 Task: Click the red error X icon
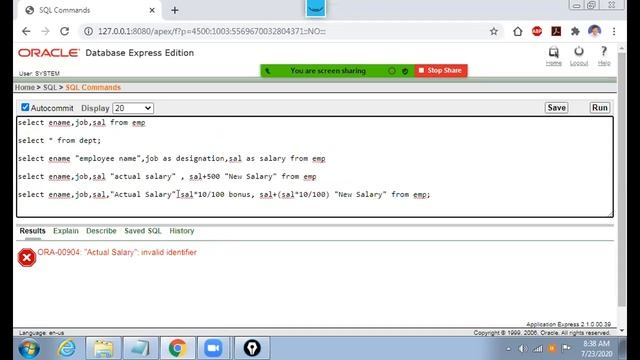coord(27,258)
